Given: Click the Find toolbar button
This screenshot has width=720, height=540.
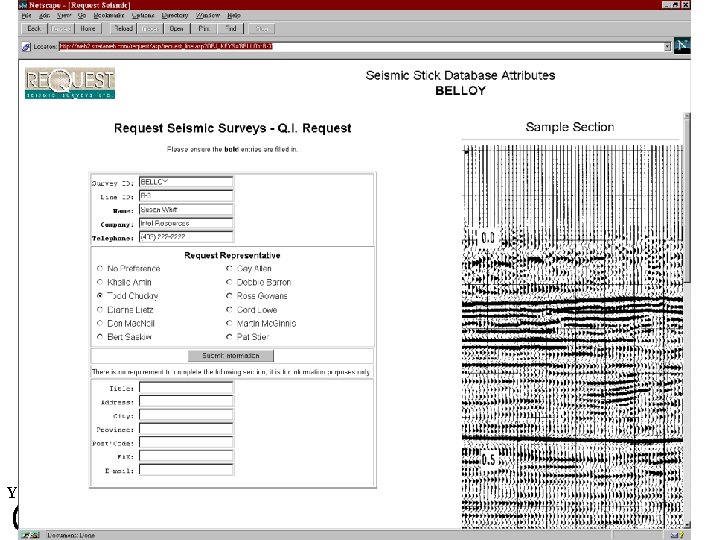Looking at the screenshot, I should 231,28.
